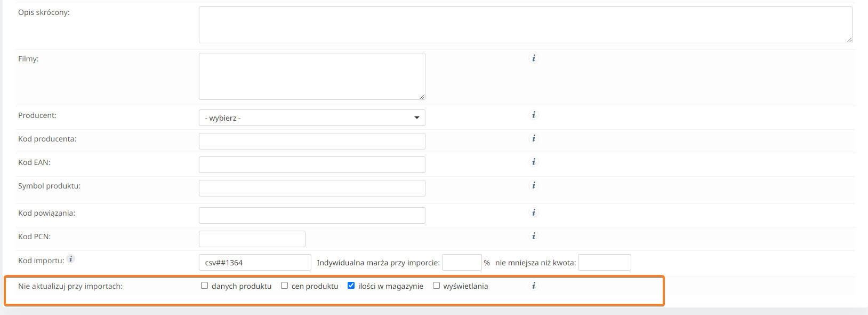
Task: Click the info icon for Kod PCN
Action: click(533, 236)
